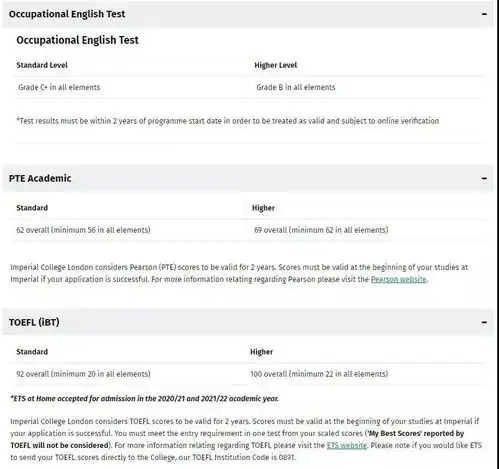Toggle the PTE Academic accordion header title
This screenshot has width=499, height=469.
click(40, 178)
